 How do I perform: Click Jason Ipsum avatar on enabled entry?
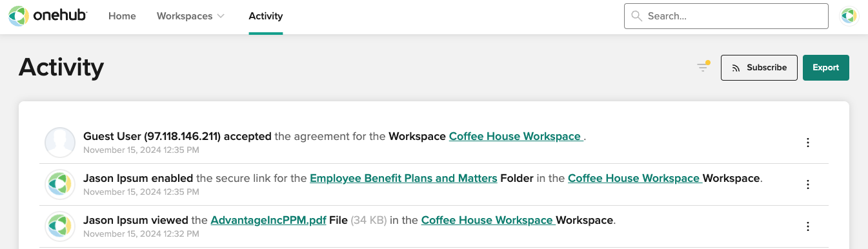point(60,184)
